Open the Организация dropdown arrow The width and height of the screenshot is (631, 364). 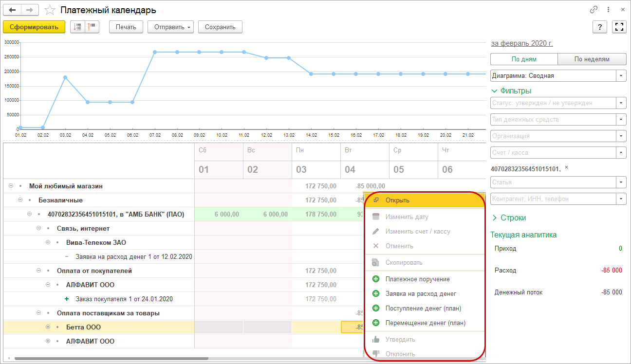(621, 136)
